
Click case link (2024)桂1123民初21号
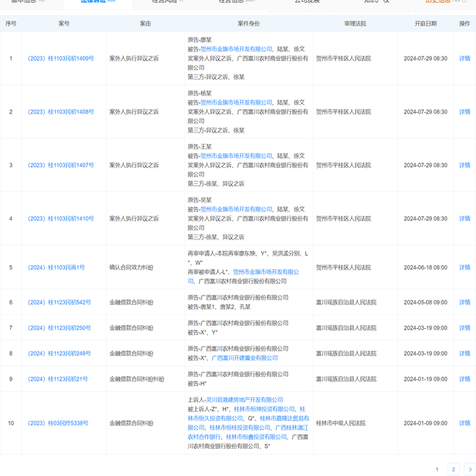[58, 379]
